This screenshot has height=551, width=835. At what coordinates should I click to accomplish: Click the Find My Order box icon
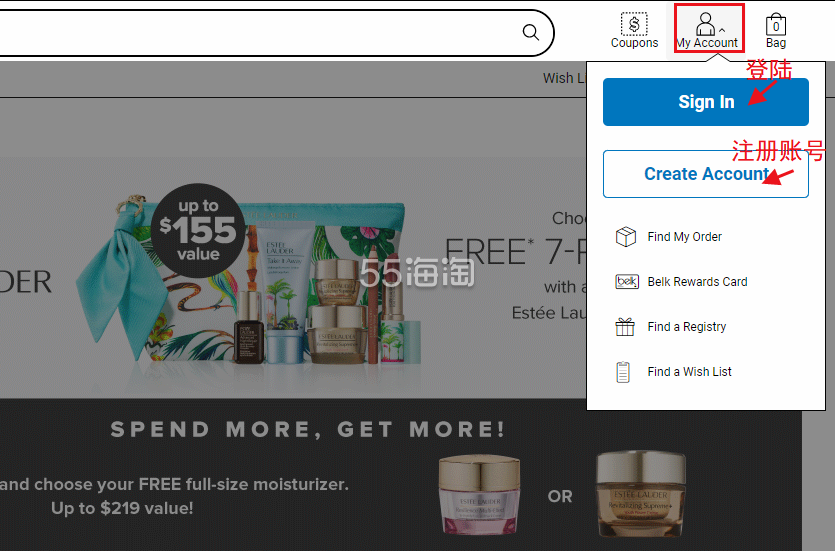click(x=626, y=237)
